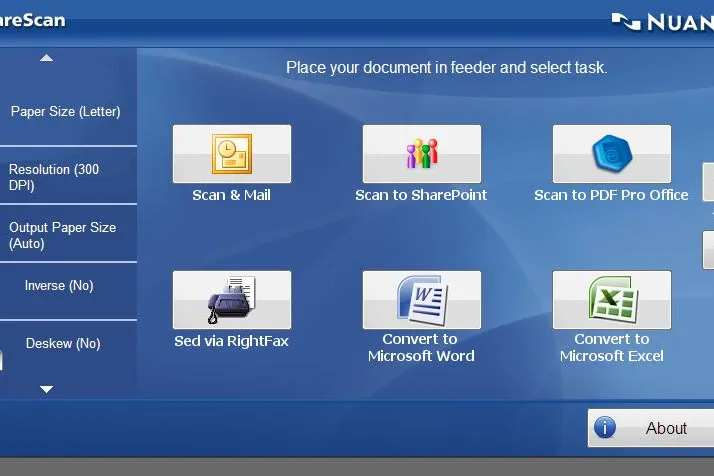
Task: Change the Resolution (300 DPI) setting
Action: [x=68, y=175]
